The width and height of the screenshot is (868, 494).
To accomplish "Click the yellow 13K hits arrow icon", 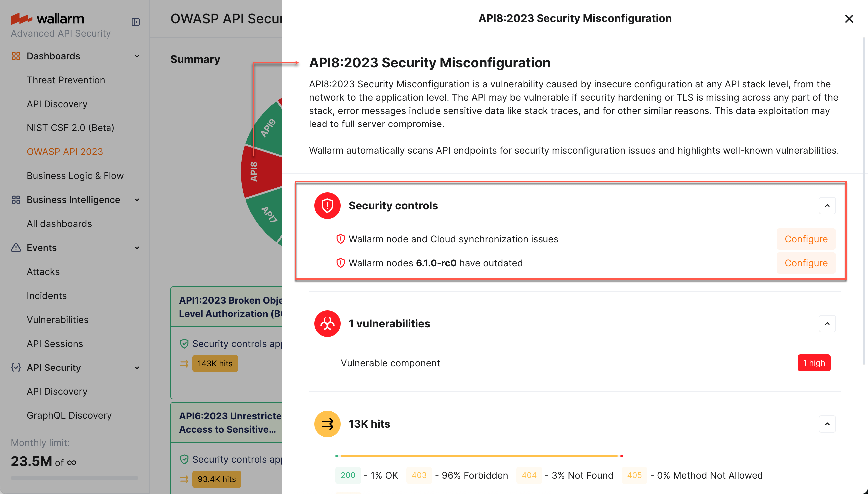I will (327, 424).
